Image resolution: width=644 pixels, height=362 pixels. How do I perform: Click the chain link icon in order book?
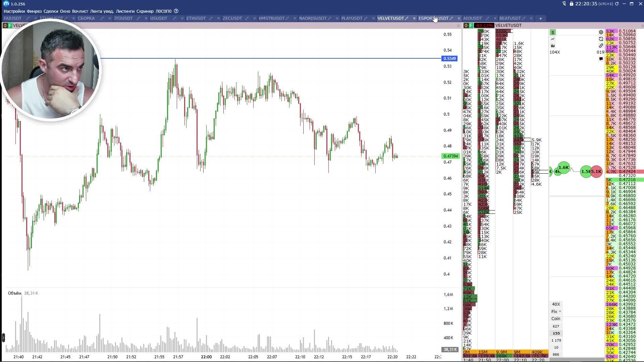(x=601, y=46)
